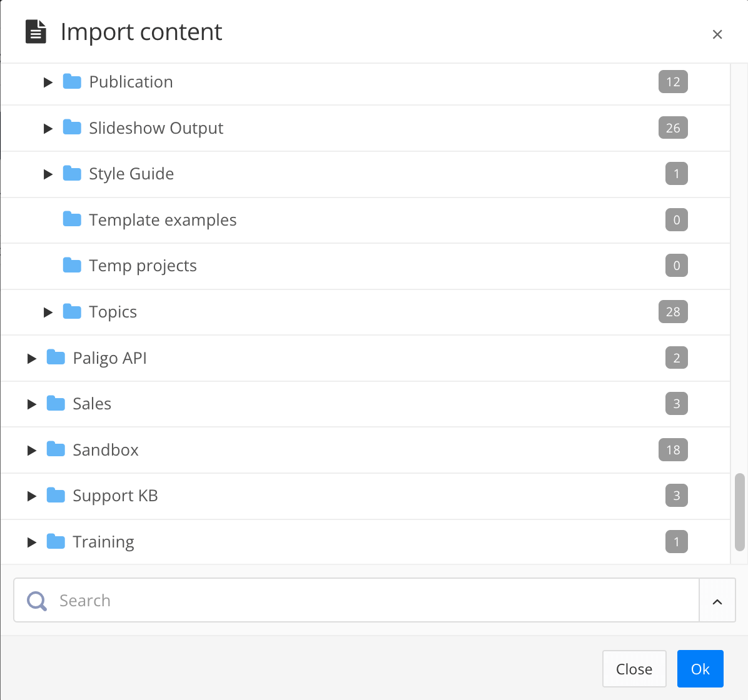Click the search magnifier icon
The width and height of the screenshot is (748, 700).
point(36,600)
